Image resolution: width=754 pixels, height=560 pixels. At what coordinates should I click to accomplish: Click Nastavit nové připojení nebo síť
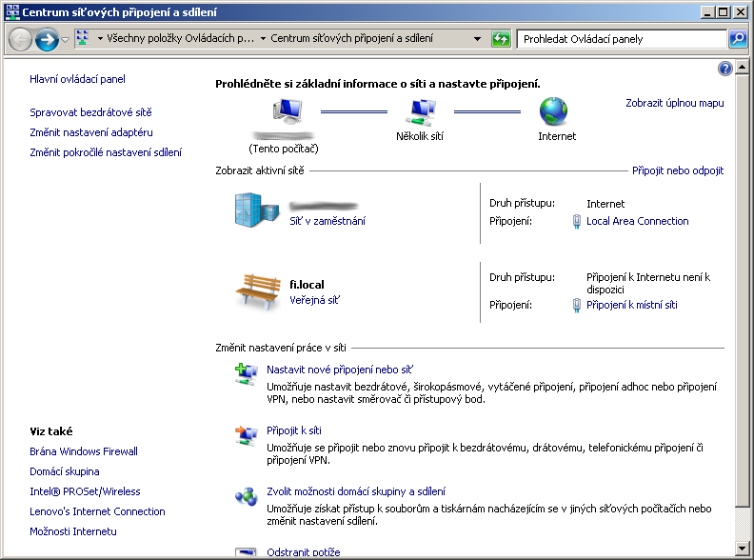(340, 370)
